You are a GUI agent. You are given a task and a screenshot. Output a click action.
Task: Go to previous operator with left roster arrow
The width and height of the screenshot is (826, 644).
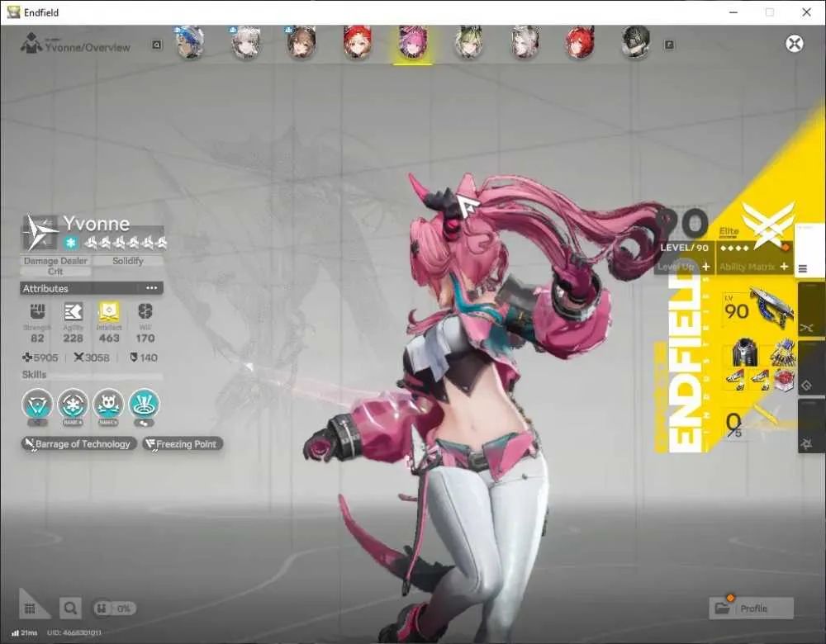click(156, 45)
